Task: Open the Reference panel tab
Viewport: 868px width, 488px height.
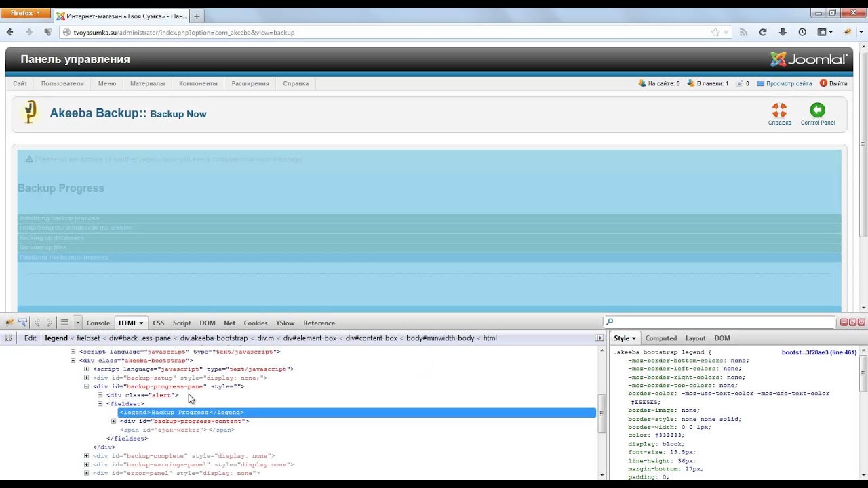Action: click(x=319, y=323)
